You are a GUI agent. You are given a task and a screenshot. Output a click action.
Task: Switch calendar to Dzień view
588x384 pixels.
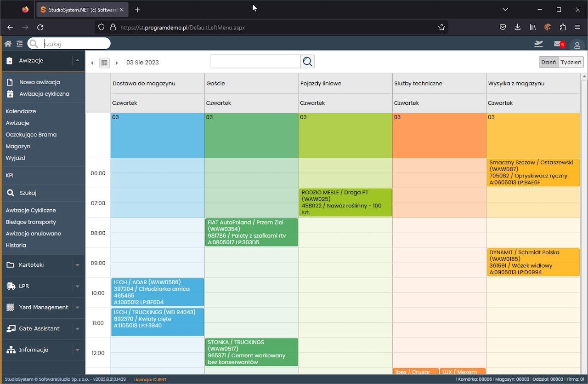[x=548, y=62]
